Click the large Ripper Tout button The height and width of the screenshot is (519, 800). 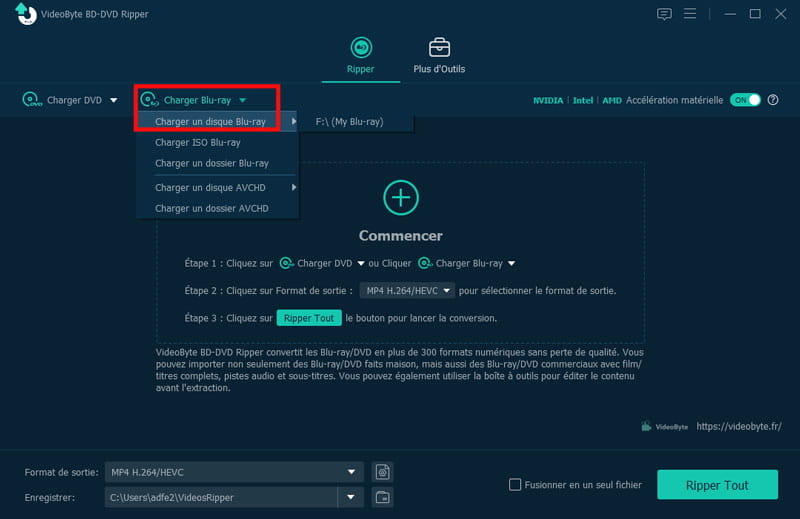tap(717, 485)
